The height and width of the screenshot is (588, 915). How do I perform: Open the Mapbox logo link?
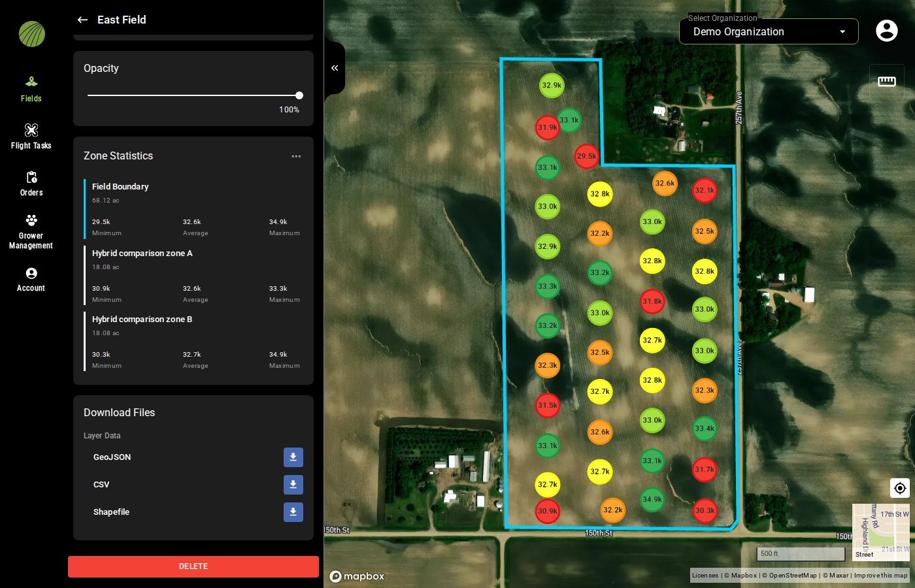coord(357,576)
